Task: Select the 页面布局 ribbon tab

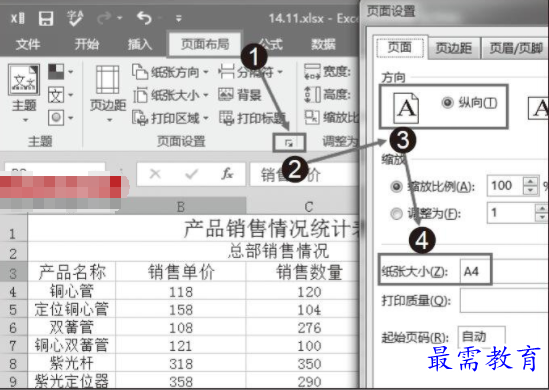Action: click(205, 44)
